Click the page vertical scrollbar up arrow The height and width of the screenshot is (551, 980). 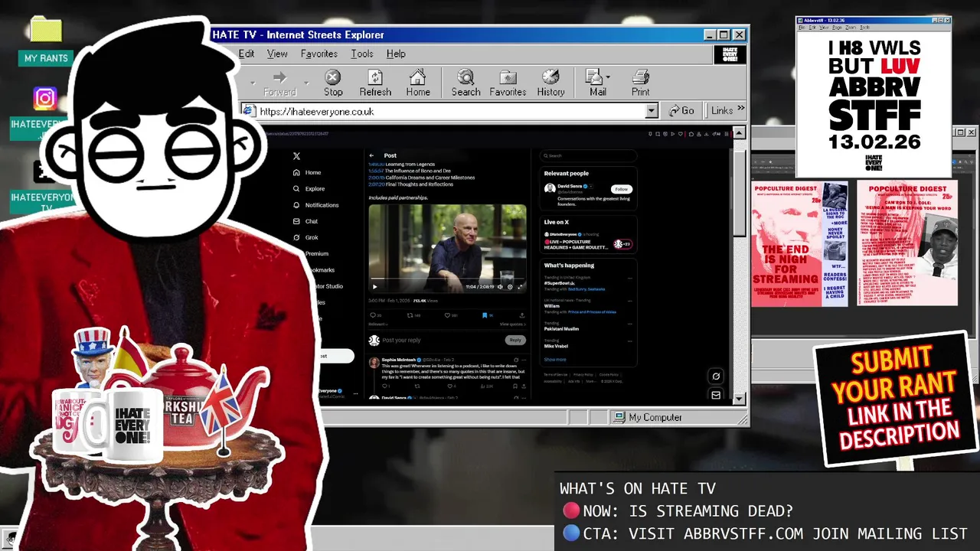point(739,133)
